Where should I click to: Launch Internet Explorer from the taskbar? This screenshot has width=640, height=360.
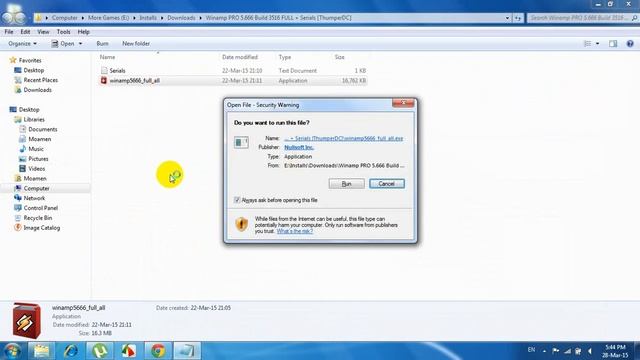70,351
